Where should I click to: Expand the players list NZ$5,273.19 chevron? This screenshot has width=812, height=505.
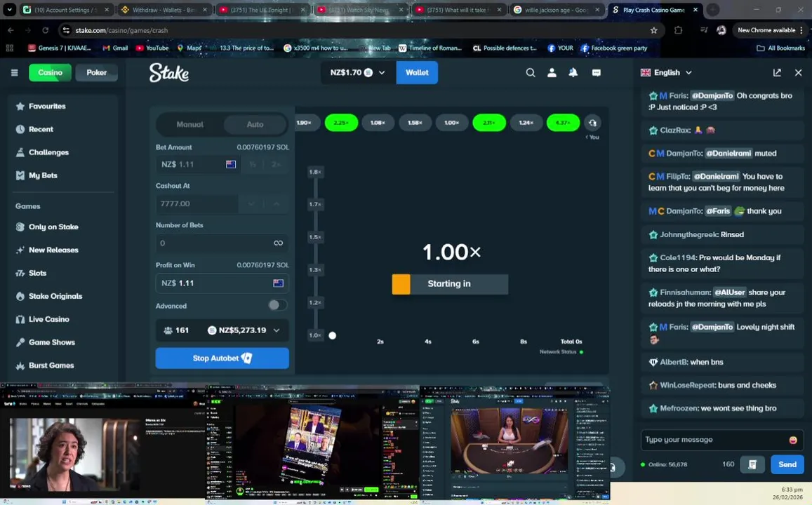point(277,330)
